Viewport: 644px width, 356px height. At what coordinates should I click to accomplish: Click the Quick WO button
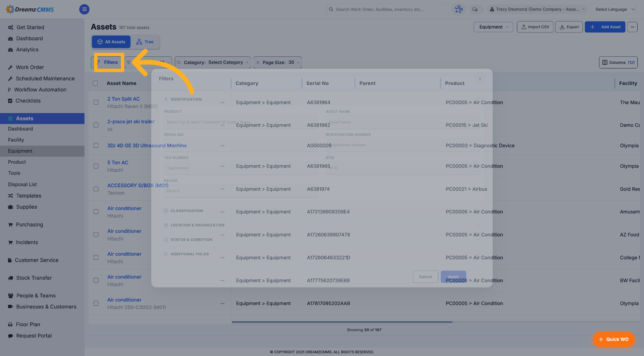point(614,340)
